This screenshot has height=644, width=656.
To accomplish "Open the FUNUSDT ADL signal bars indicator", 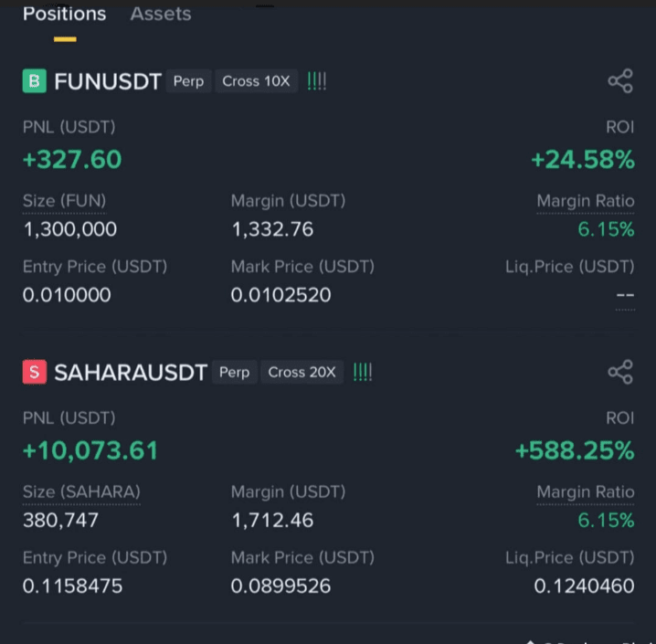I will click(x=317, y=80).
